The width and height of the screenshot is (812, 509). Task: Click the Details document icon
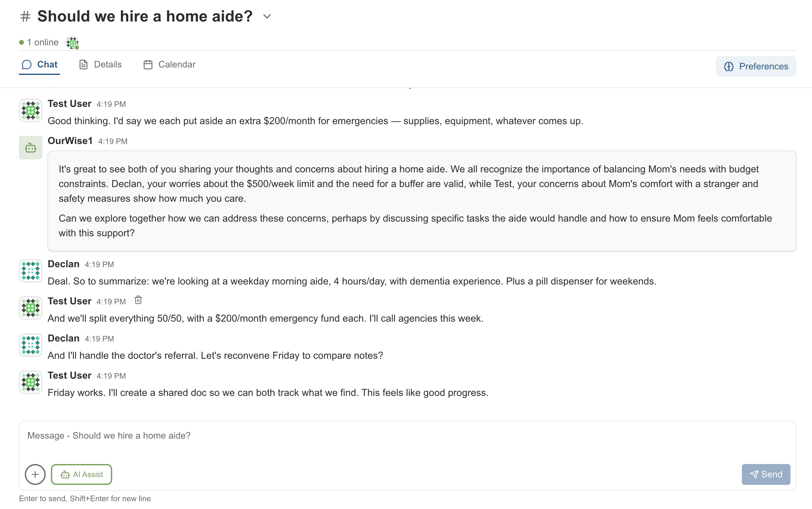tap(83, 64)
